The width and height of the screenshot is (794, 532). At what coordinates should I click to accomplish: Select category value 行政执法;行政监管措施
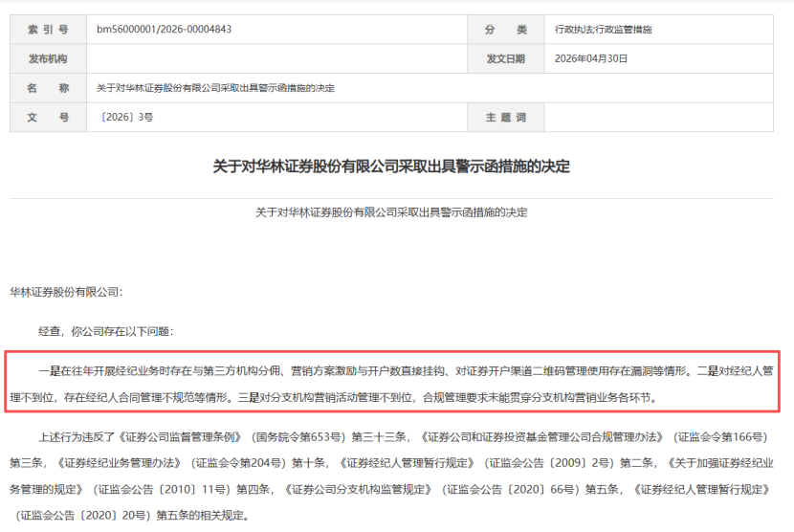[x=603, y=30]
